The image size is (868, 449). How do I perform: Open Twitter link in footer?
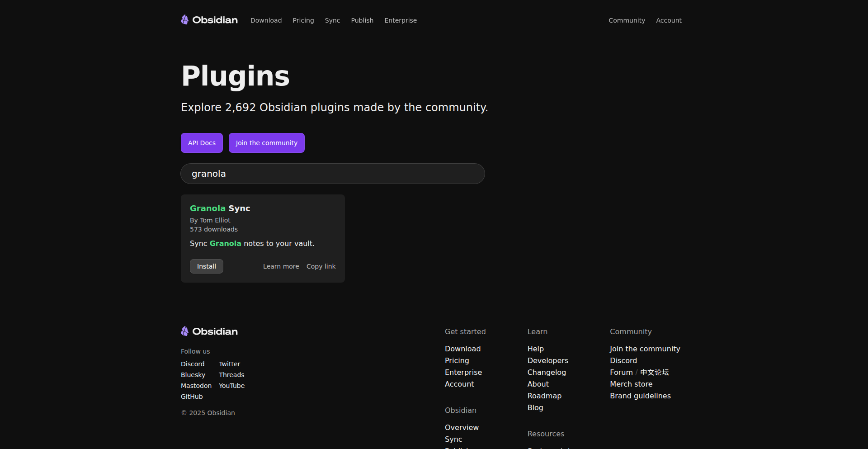230,364
